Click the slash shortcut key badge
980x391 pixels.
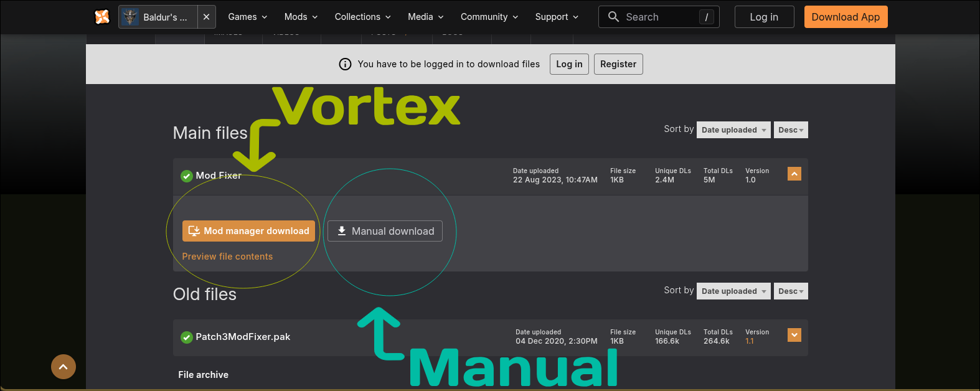706,17
